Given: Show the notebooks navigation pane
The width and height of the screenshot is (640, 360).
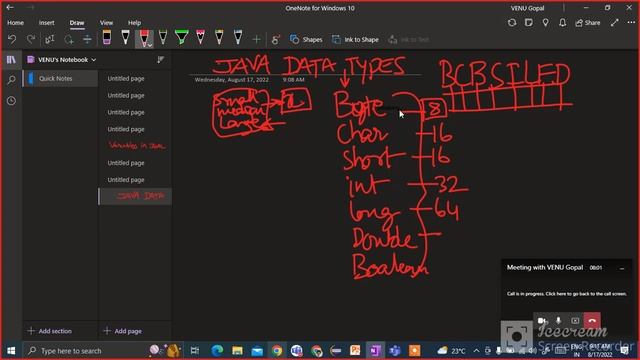Looking at the screenshot, I should tap(11, 60).
